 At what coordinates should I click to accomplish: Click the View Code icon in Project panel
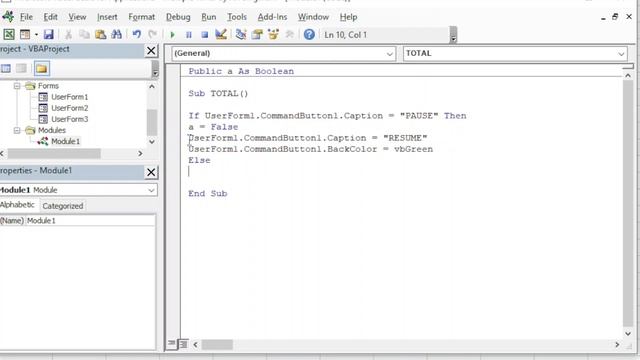(6, 69)
